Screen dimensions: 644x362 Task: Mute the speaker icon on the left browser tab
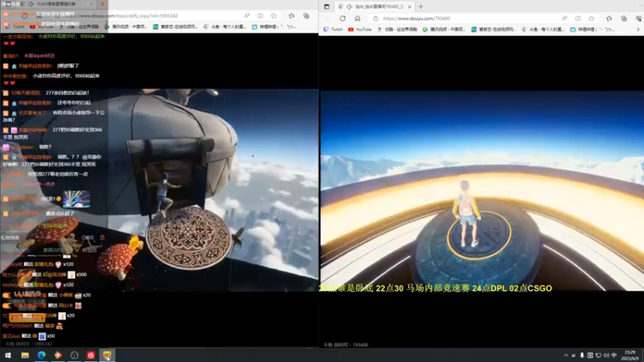pyautogui.click(x=31, y=4)
